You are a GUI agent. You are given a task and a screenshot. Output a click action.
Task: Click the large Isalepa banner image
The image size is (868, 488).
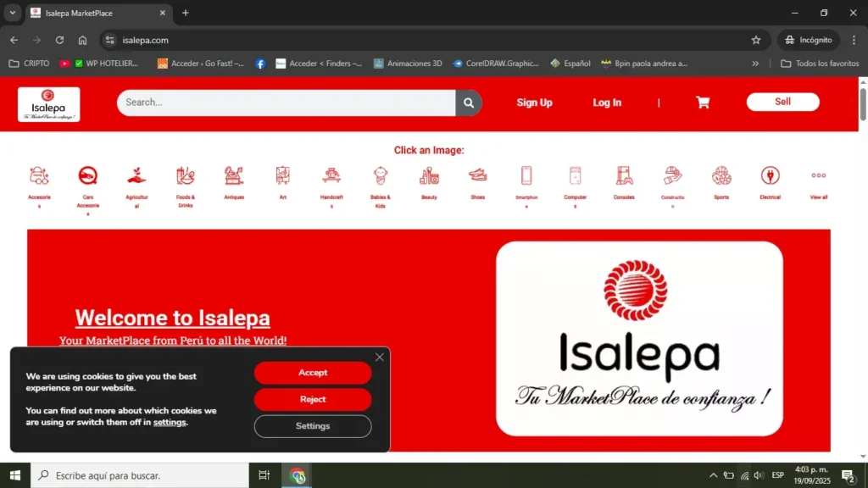(x=639, y=339)
